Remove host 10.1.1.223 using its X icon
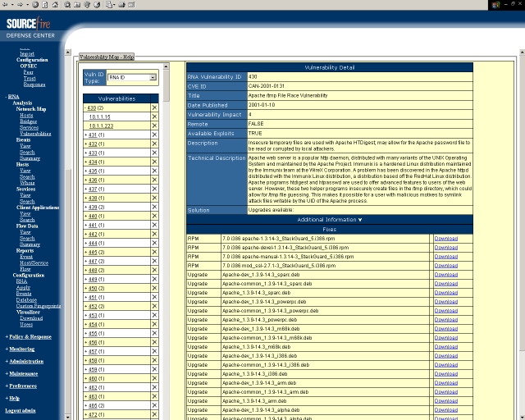This screenshot has width=525, height=420. tap(154, 126)
